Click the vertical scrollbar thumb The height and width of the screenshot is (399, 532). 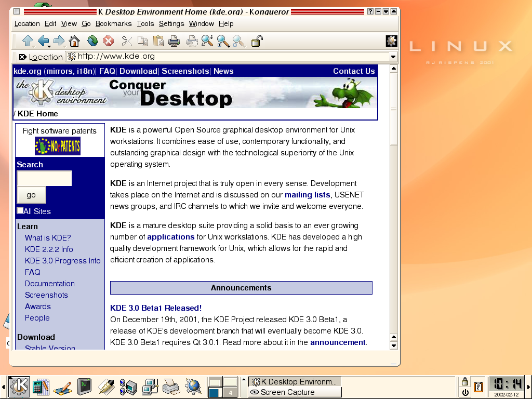[x=394, y=109]
